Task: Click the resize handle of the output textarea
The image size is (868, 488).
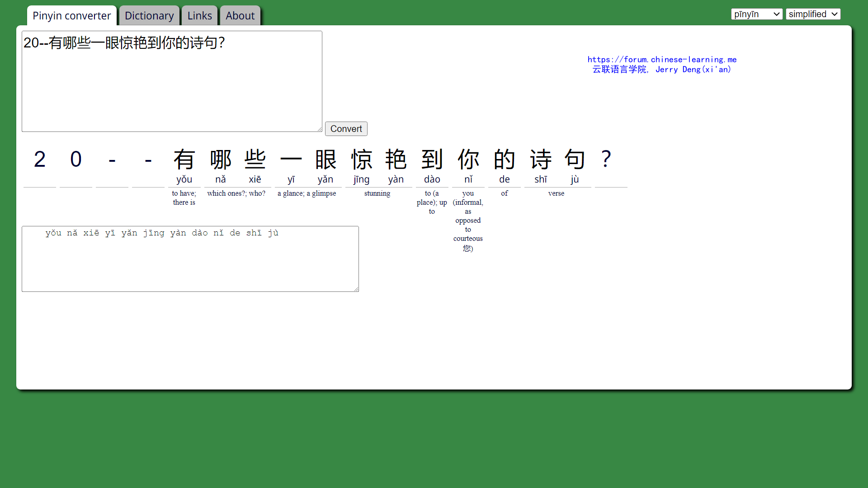Action: (x=356, y=289)
